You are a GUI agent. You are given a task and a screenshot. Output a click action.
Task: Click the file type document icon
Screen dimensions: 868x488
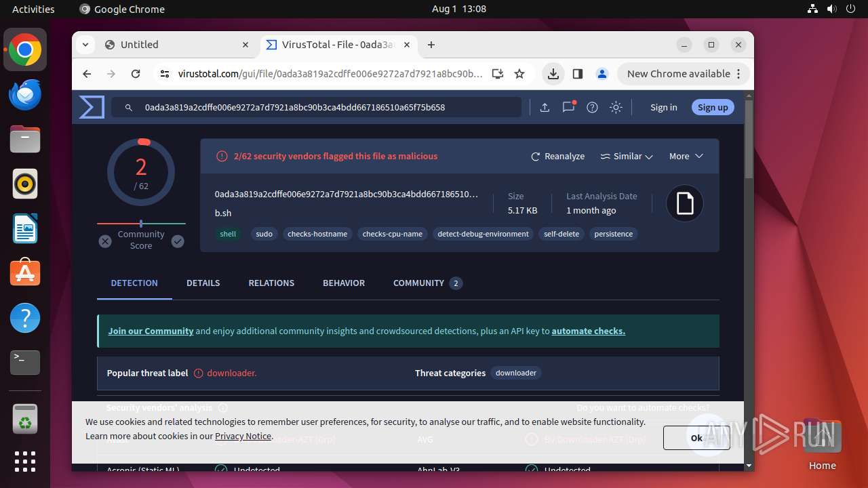point(685,203)
